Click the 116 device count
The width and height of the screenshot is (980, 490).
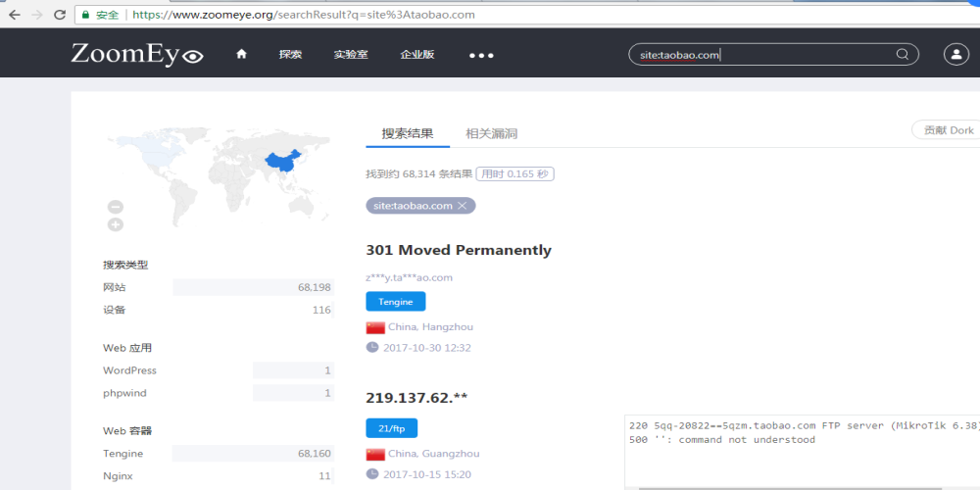tap(321, 310)
